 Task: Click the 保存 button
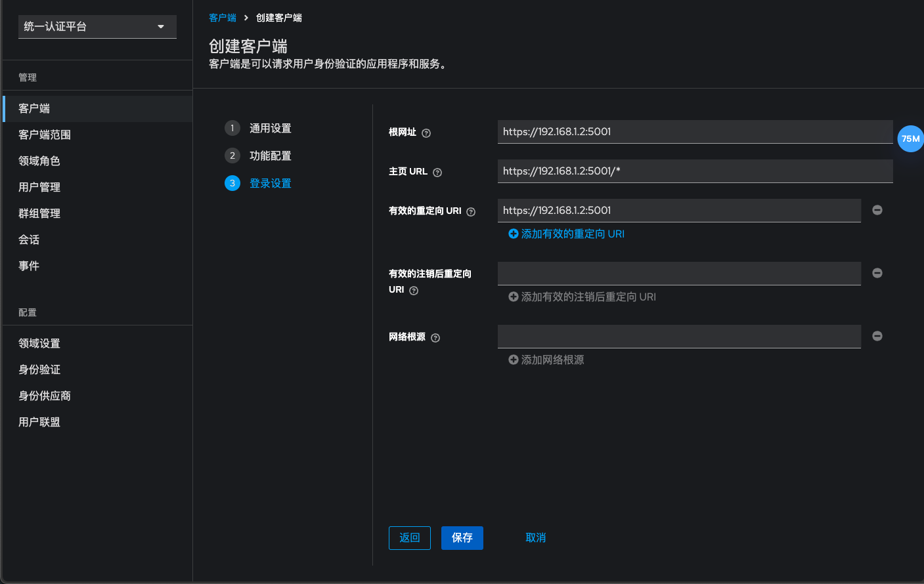pyautogui.click(x=462, y=537)
